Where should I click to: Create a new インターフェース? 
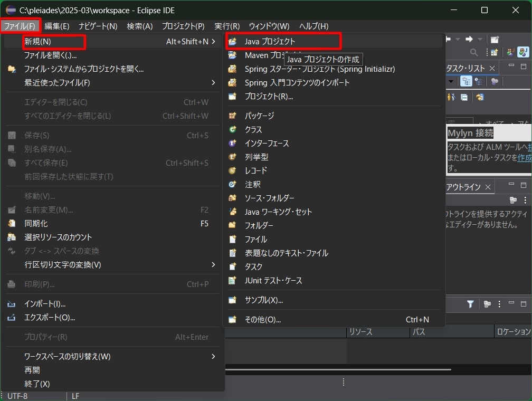[334, 143]
